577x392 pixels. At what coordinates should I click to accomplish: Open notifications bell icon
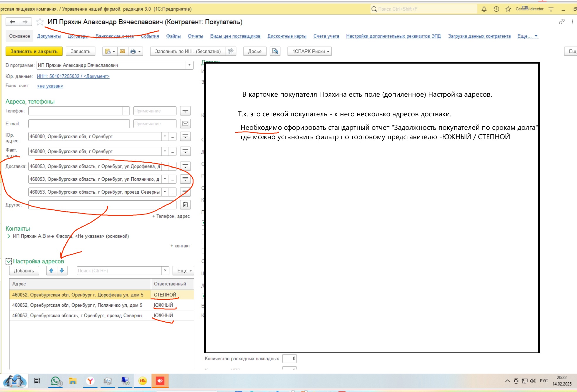pos(484,9)
